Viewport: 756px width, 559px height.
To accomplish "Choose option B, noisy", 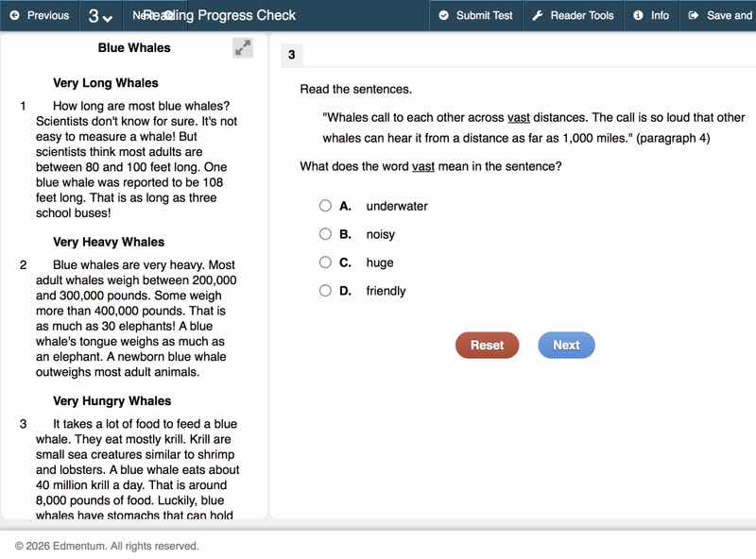I will (325, 234).
